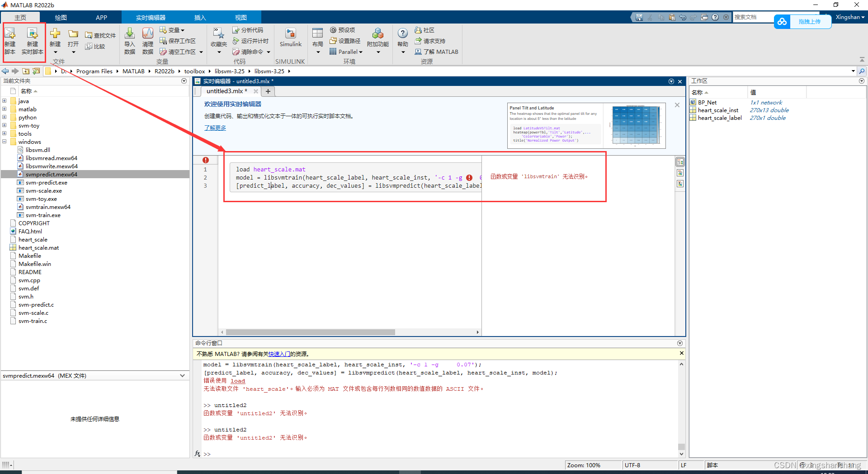Click toolbox in the address path

coord(194,71)
